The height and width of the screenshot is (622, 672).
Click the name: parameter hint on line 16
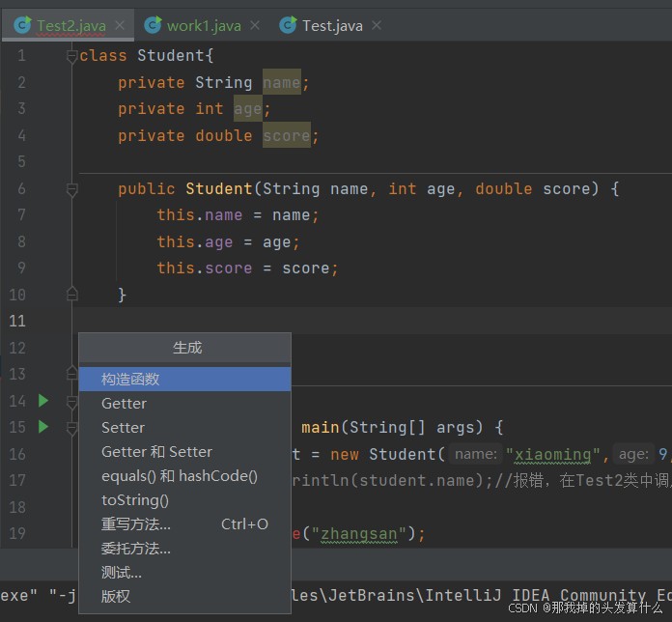(x=476, y=454)
